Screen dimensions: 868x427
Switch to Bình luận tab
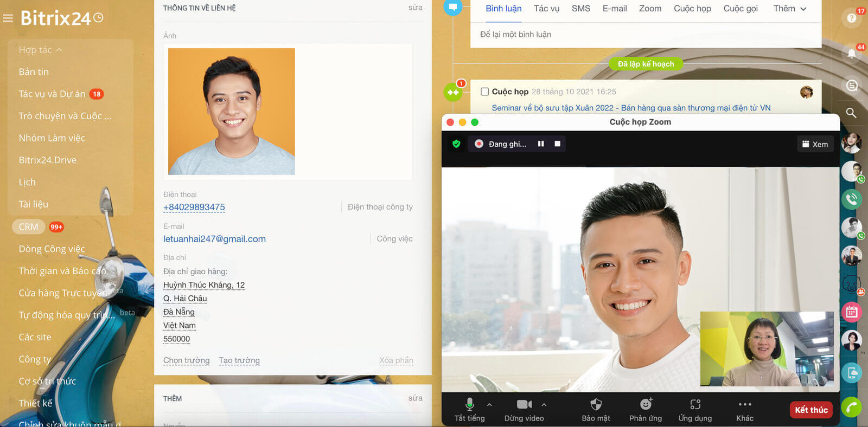[503, 9]
